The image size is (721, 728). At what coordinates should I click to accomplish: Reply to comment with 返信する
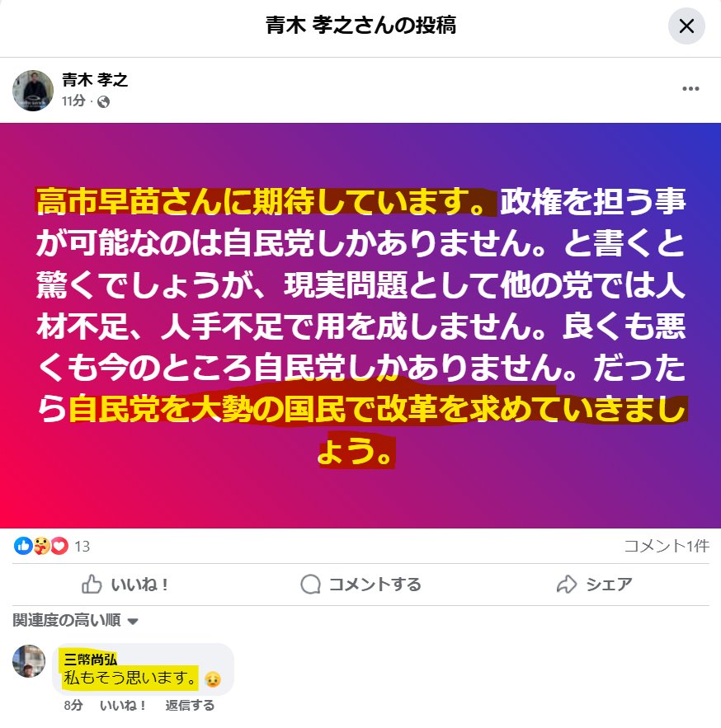click(x=190, y=706)
